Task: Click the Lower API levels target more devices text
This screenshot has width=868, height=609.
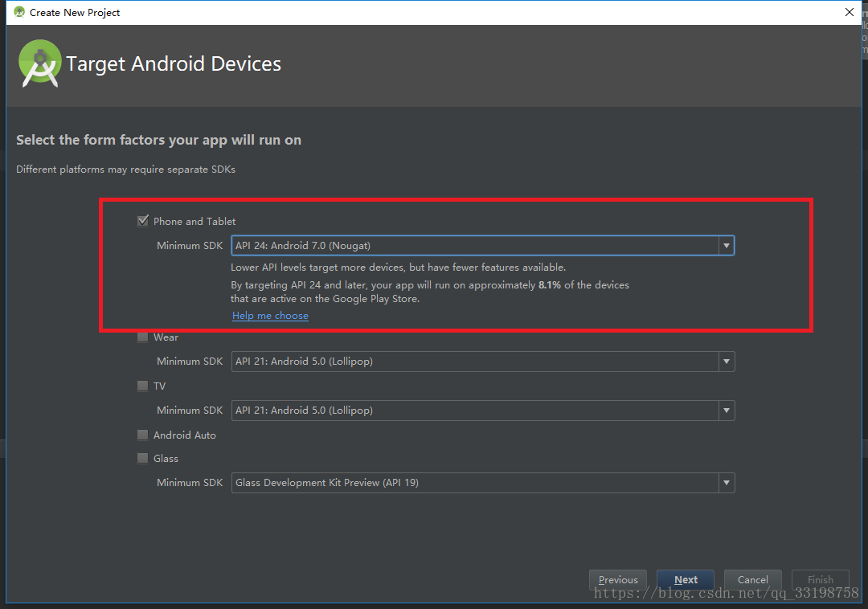Action: click(398, 268)
